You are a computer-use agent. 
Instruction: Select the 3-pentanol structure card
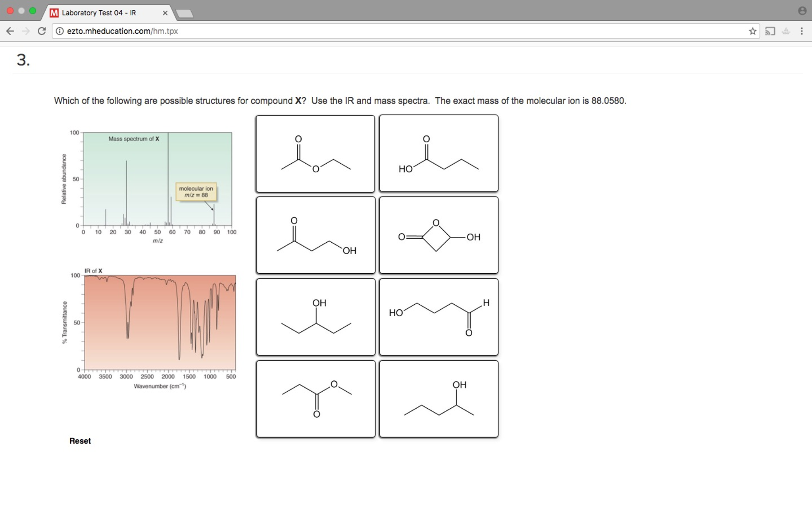pyautogui.click(x=316, y=317)
